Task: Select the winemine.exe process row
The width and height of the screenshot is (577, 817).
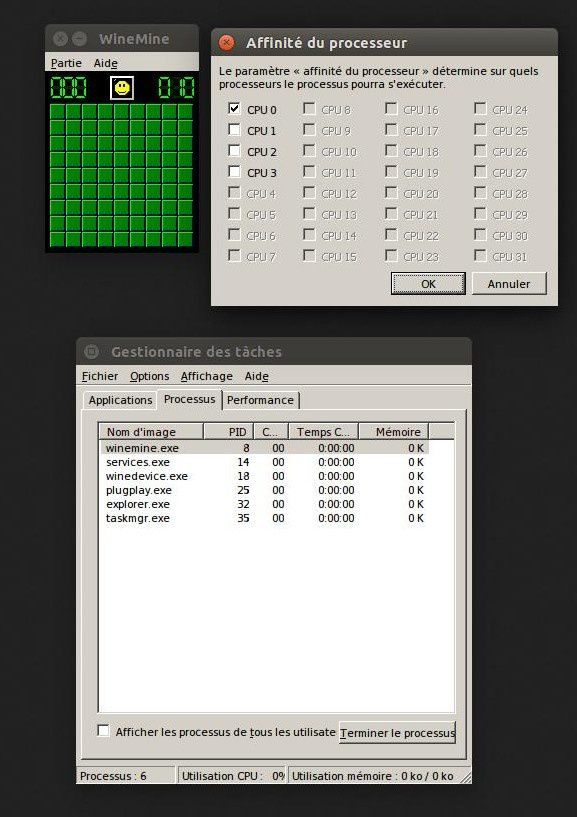Action: pyautogui.click(x=264, y=448)
